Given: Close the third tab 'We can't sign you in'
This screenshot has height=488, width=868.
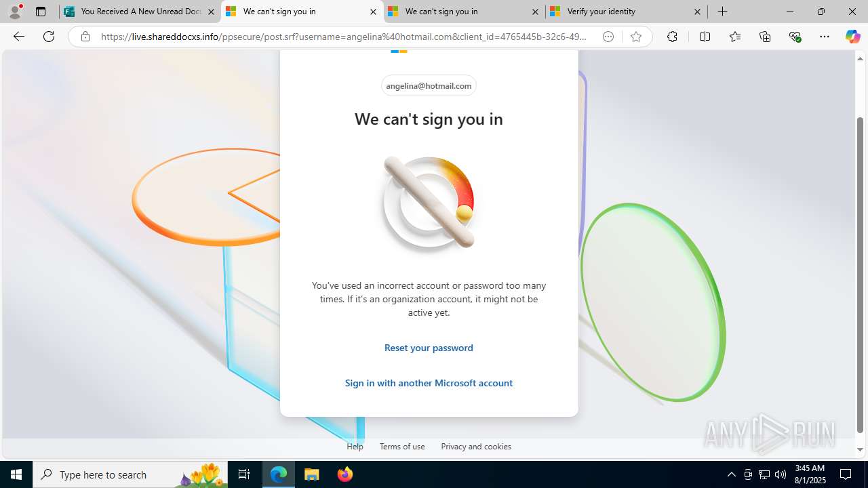Looking at the screenshot, I should (x=535, y=12).
